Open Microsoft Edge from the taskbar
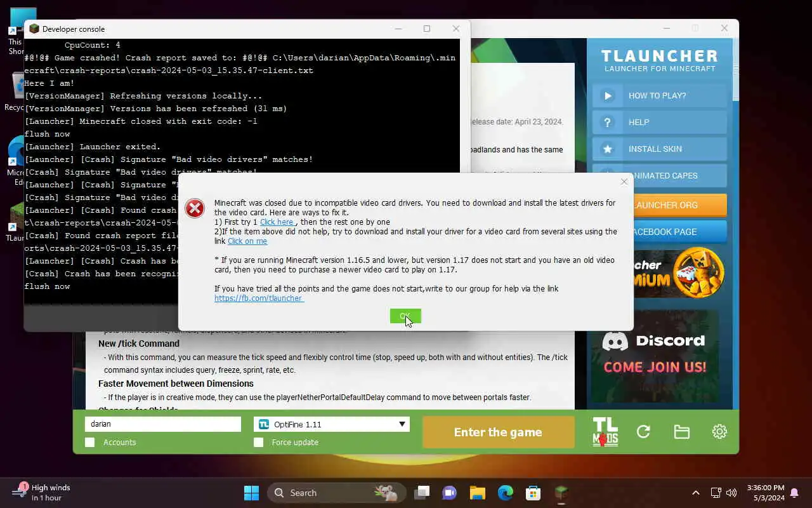Screen dimensions: 812x508 pos(506,493)
